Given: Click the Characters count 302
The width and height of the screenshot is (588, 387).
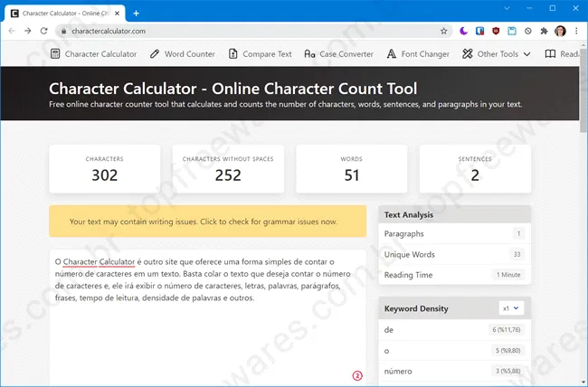Looking at the screenshot, I should tap(105, 175).
